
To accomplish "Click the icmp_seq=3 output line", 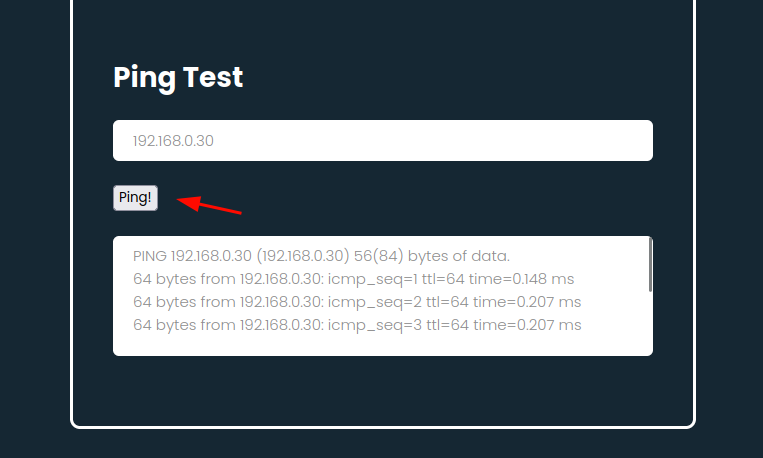I will click(357, 325).
